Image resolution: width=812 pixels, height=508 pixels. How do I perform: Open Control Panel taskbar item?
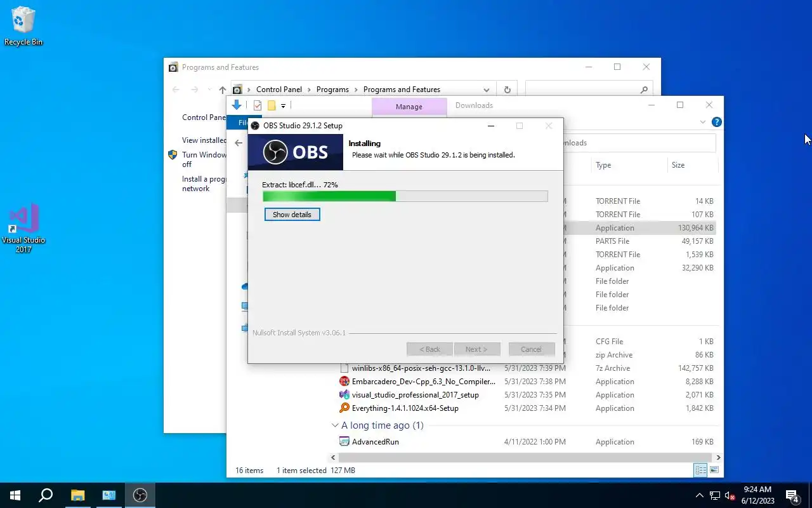[108, 495]
